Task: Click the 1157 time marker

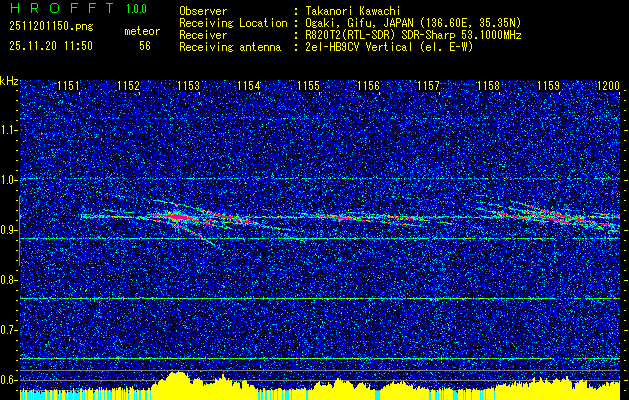Action: point(428,85)
